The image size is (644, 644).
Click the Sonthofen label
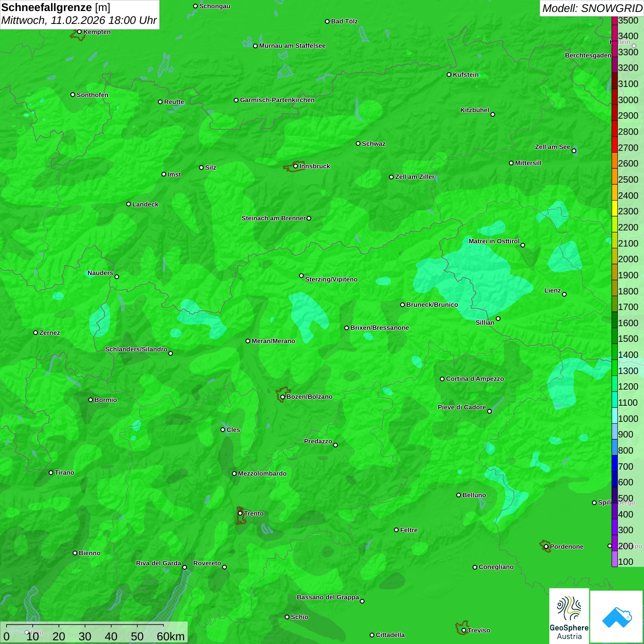pos(92,95)
